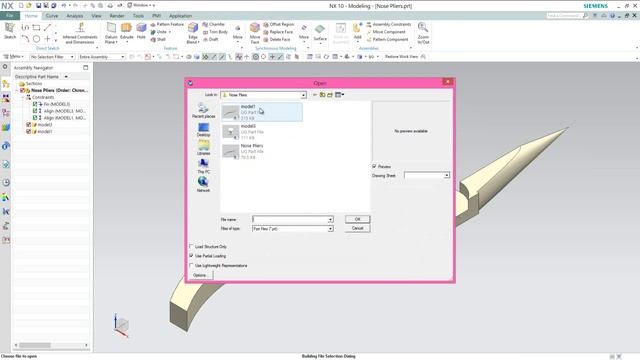This screenshot has width=640, height=360.
Task: Select the Sketch tool in the ribbon
Action: tap(10, 31)
